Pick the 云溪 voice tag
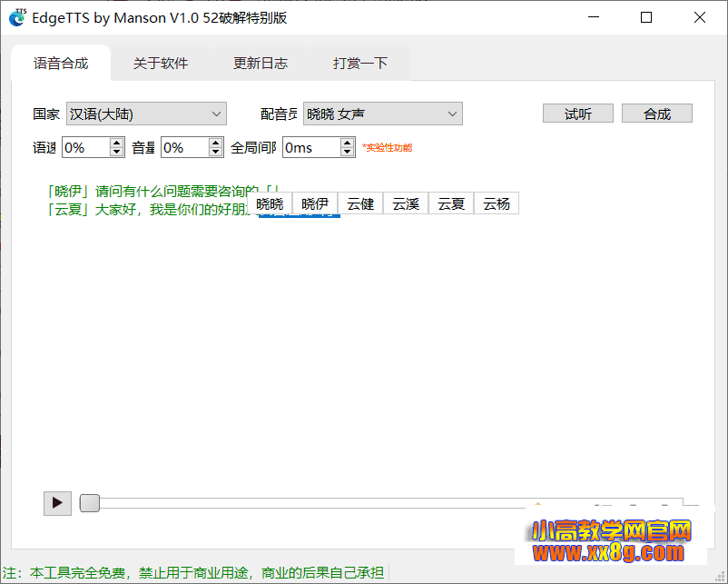This screenshot has height=584, width=728. tap(406, 204)
